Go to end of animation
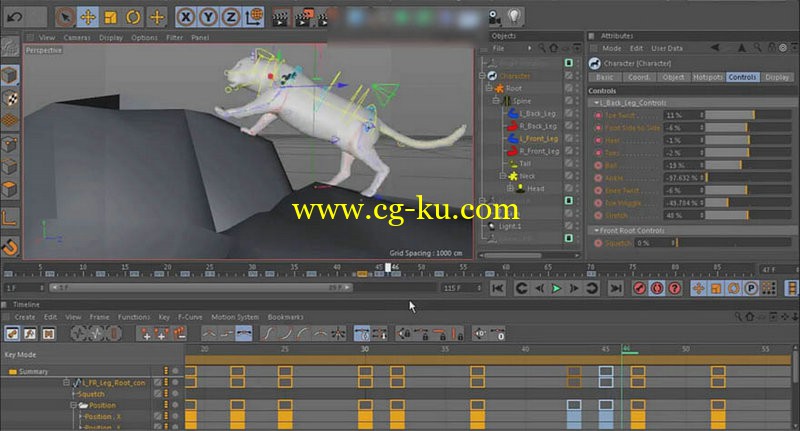 (616, 289)
